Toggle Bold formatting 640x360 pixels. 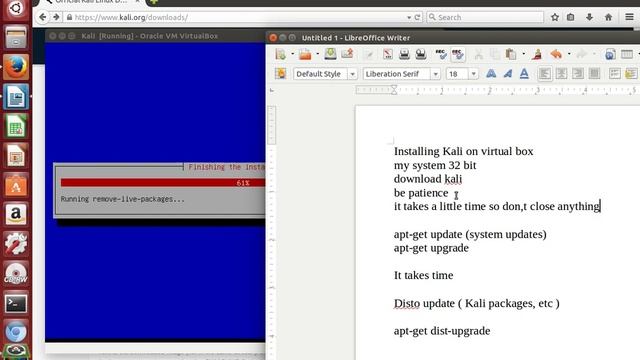491,74
